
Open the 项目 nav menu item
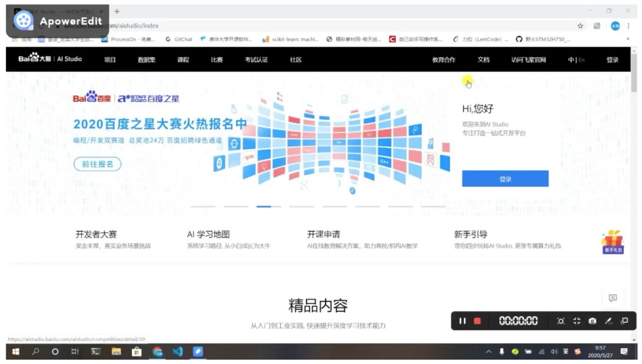point(110,60)
